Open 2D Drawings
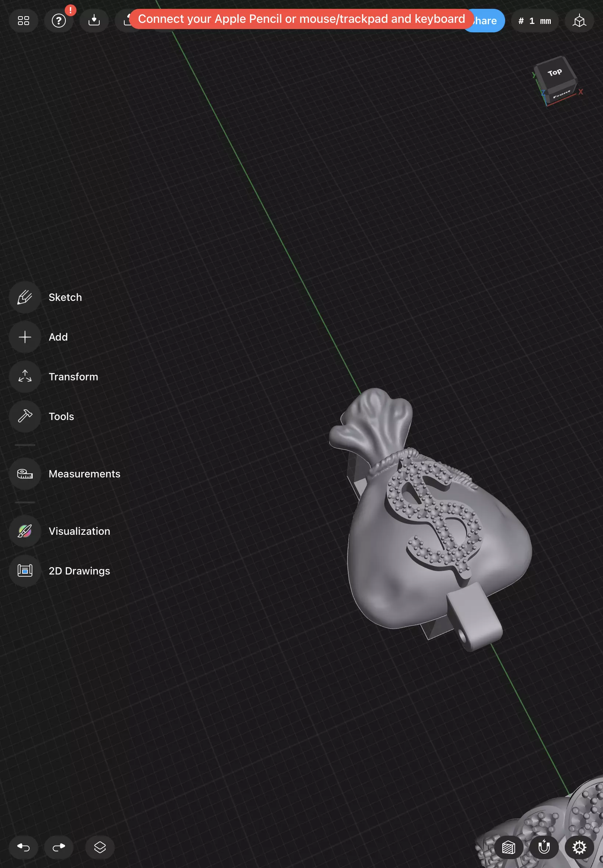 [60, 571]
